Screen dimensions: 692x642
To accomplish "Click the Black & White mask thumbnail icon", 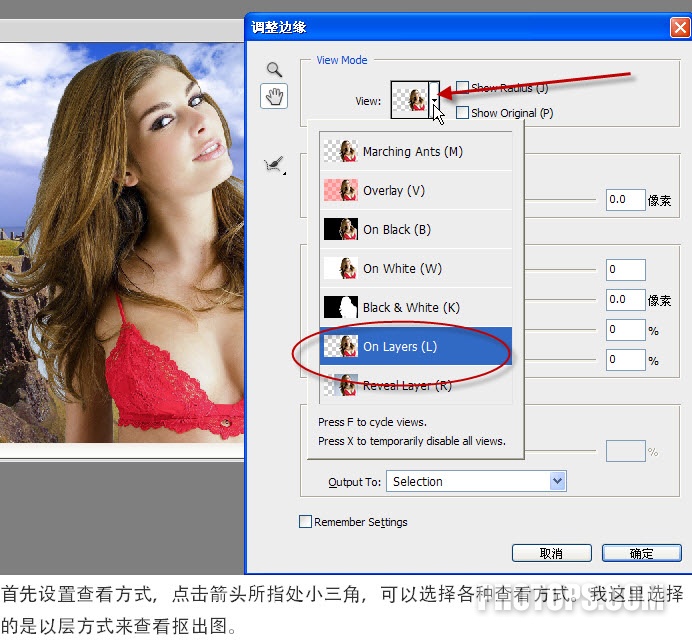I will pos(341,307).
